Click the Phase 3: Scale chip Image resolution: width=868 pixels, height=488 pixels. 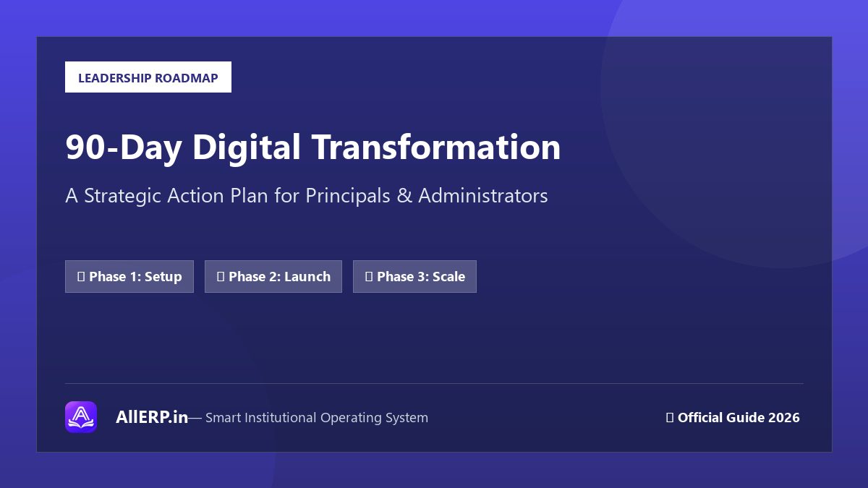tap(414, 276)
